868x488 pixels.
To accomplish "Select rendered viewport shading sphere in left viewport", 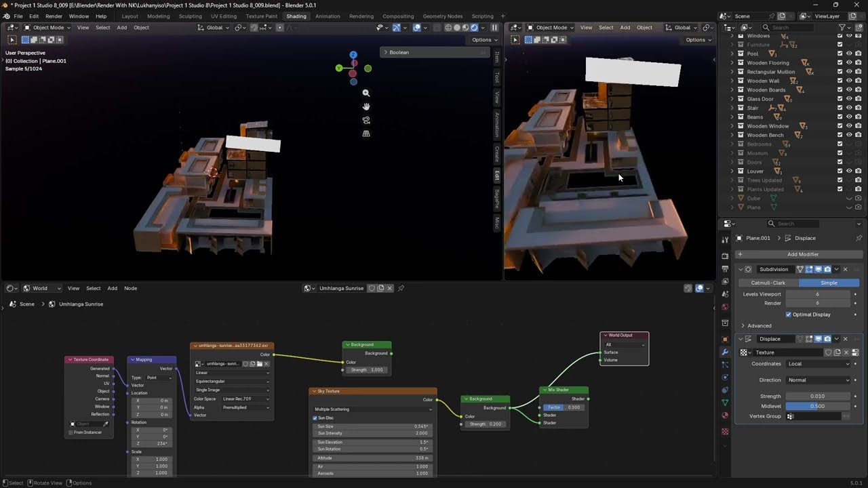I will tap(474, 28).
